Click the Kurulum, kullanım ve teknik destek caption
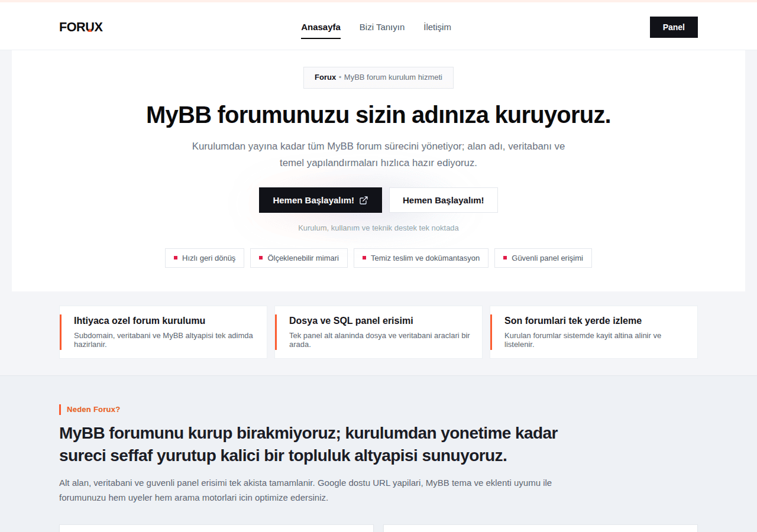Viewport: 757px width, 532px height. click(378, 228)
